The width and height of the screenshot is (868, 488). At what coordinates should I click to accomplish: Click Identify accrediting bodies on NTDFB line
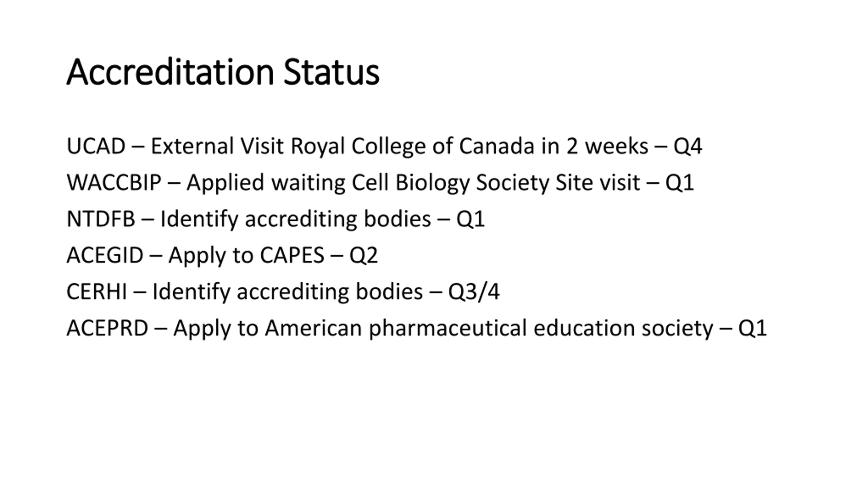tap(296, 219)
